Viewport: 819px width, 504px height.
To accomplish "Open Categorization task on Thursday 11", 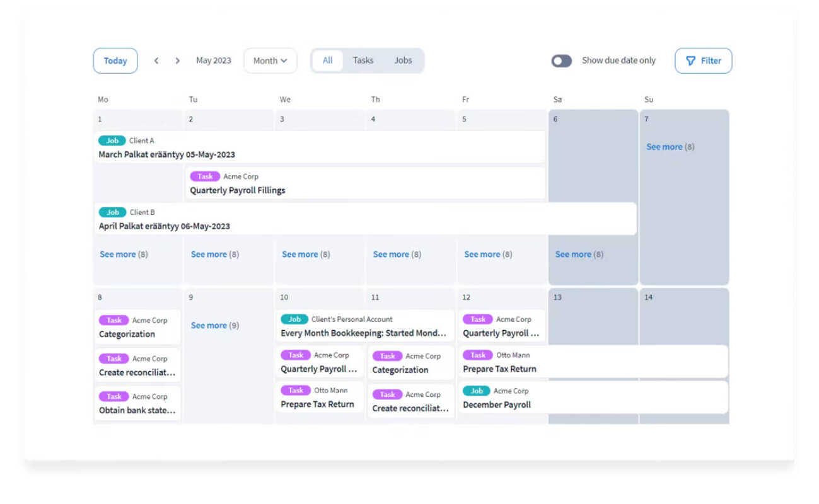I will click(x=411, y=363).
